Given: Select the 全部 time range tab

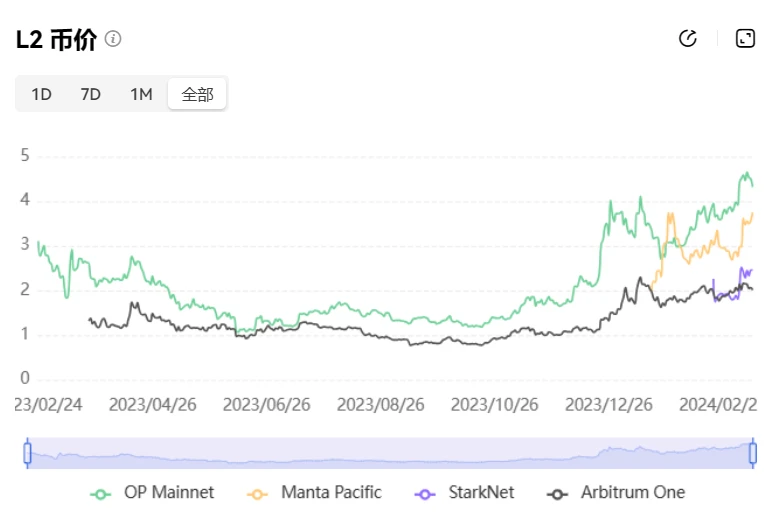Looking at the screenshot, I should (x=197, y=94).
